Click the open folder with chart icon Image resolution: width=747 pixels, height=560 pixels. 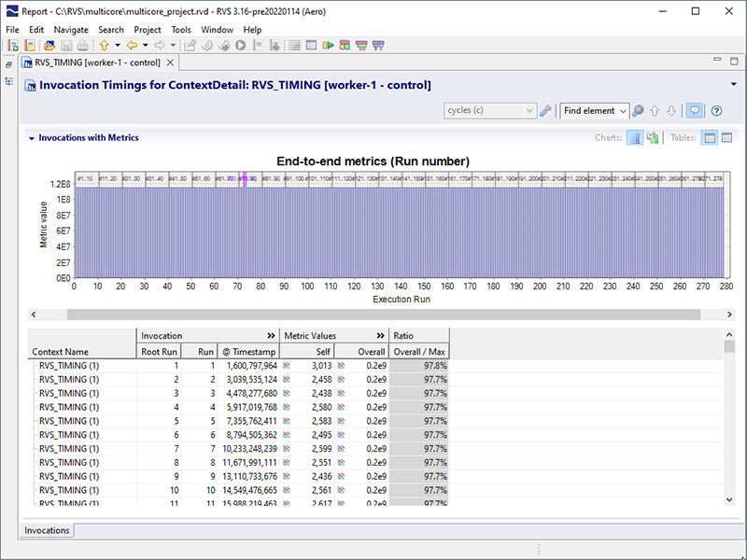(49, 45)
